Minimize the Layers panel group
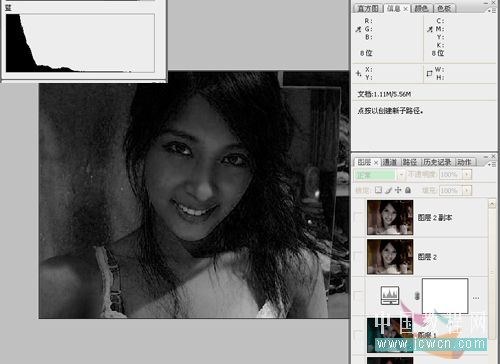The height and width of the screenshot is (364, 500). coord(485,156)
